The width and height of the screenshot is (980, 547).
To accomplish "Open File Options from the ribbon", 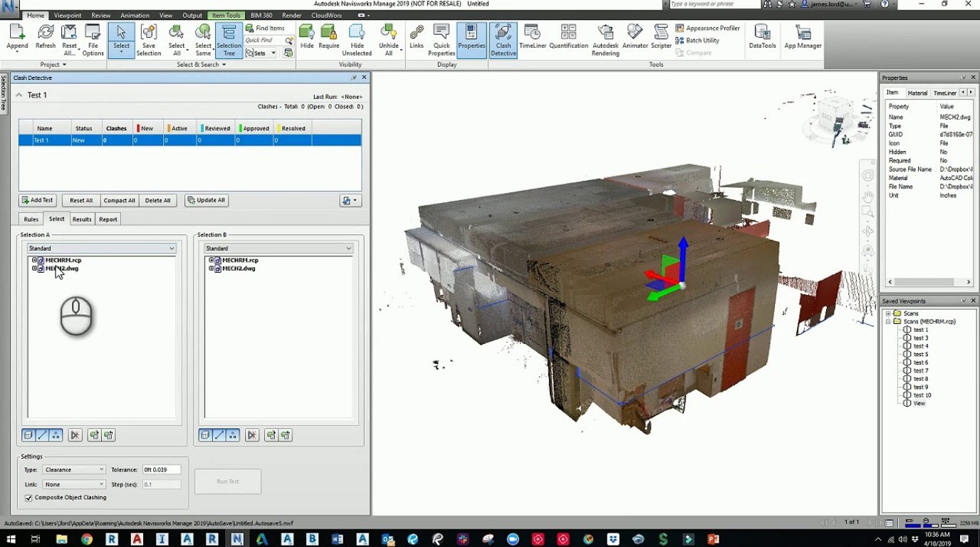I will [93, 40].
